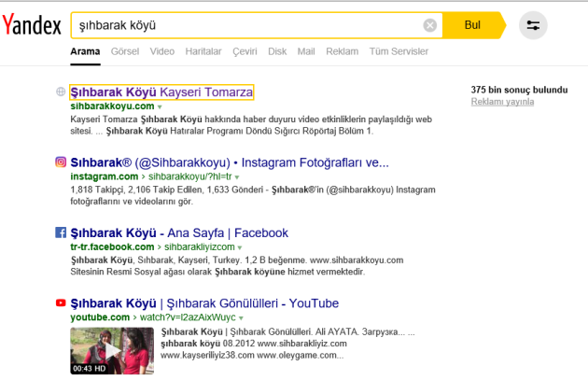Click the Bul search button
This screenshot has width=588, height=380.
point(472,25)
